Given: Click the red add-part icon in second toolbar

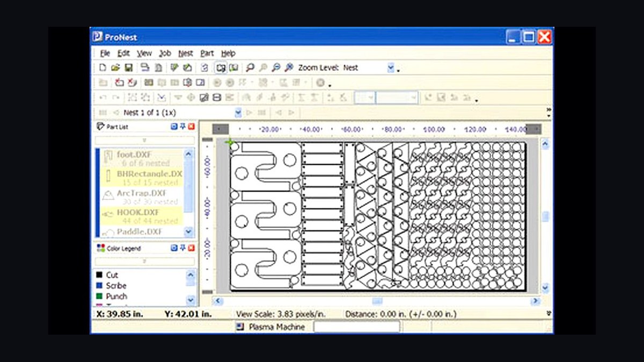Looking at the screenshot, I should [119, 83].
